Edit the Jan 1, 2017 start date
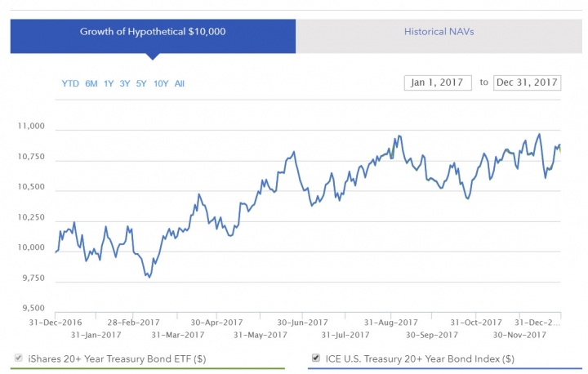 tap(438, 82)
